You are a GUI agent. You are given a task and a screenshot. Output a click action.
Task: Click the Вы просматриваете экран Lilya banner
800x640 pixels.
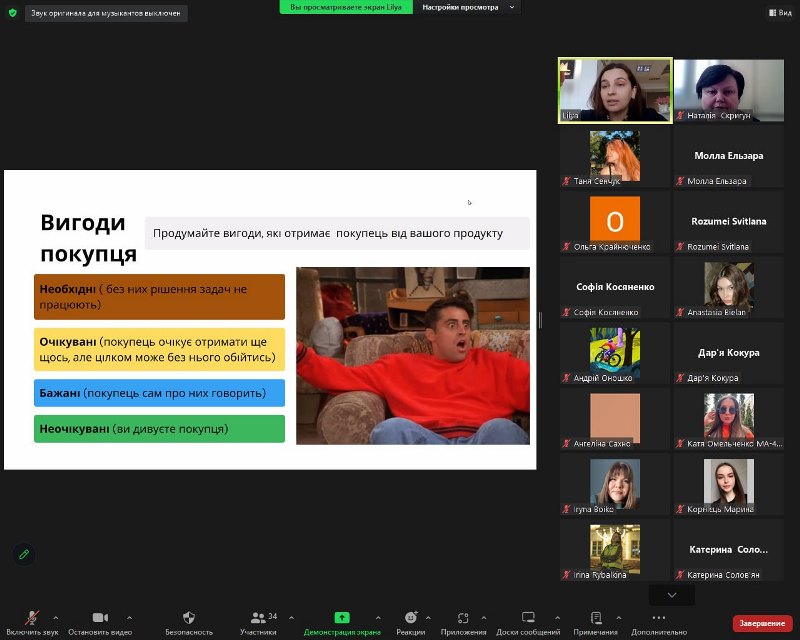point(346,7)
